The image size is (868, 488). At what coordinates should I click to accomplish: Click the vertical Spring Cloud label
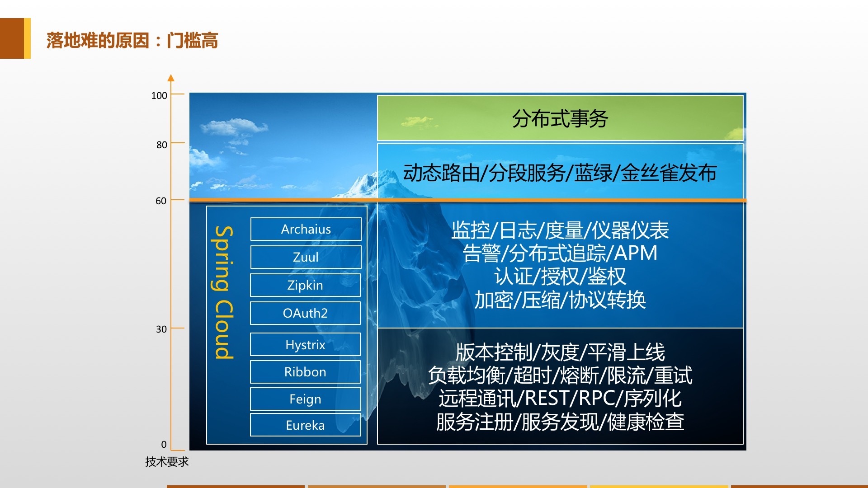click(224, 292)
